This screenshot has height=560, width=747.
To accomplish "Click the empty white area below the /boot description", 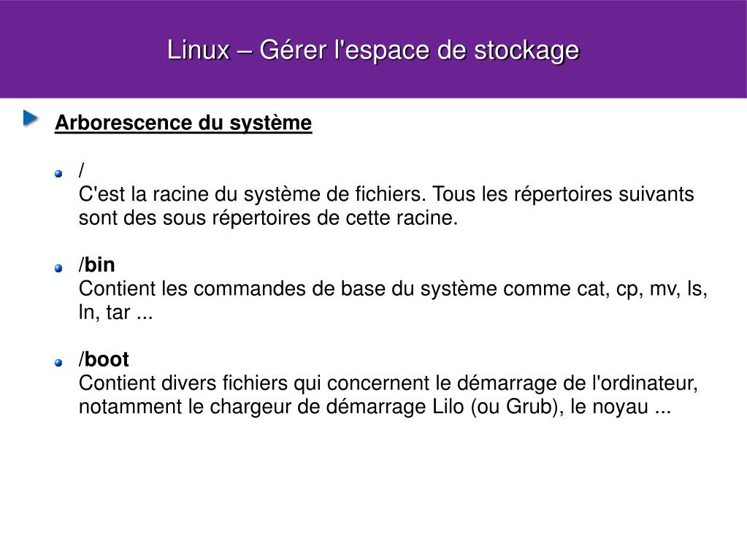I will click(x=374, y=486).
